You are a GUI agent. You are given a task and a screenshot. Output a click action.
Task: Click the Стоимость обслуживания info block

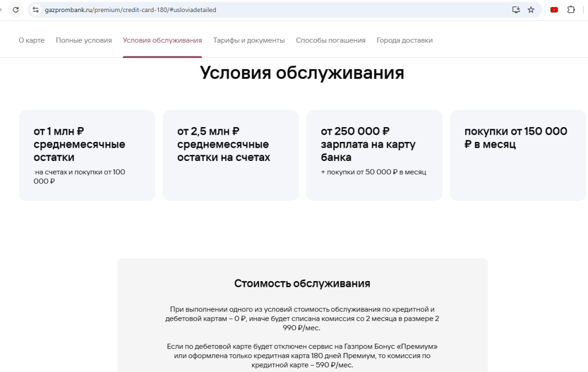301,316
